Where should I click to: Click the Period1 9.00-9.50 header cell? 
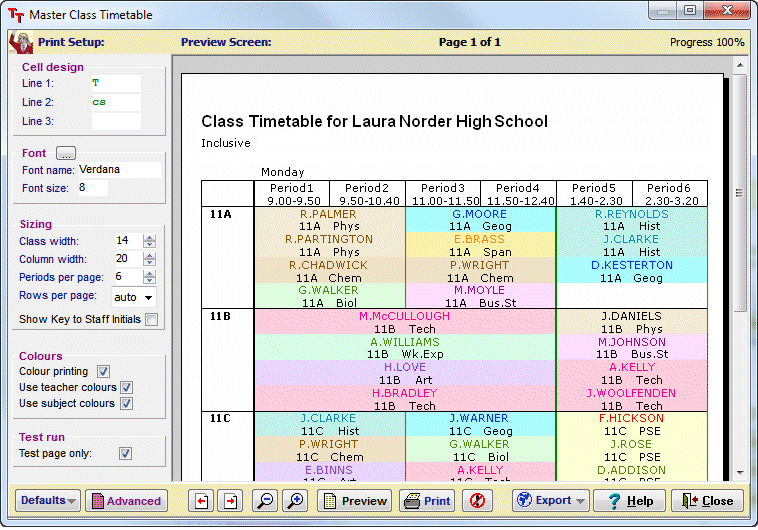(292, 194)
